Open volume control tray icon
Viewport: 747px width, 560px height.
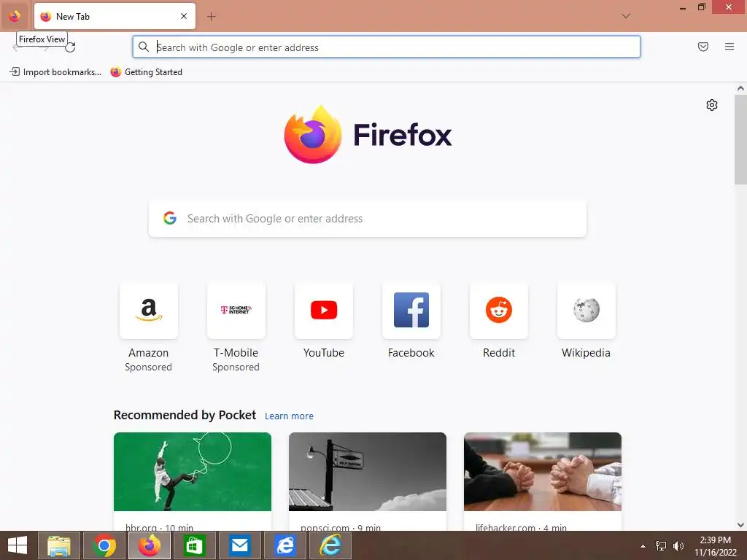point(678,546)
